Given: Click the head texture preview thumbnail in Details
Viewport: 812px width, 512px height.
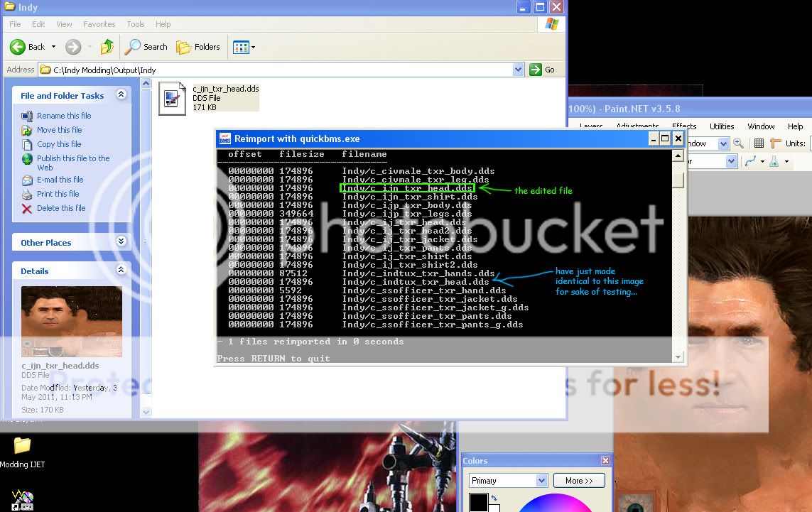Looking at the screenshot, I should coord(72,322).
